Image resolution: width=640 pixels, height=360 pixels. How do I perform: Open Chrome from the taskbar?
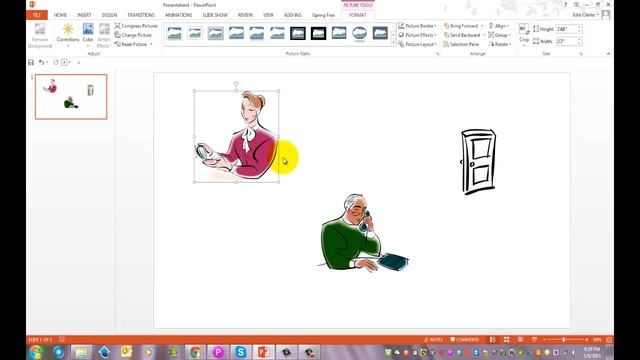pyautogui.click(x=195, y=352)
